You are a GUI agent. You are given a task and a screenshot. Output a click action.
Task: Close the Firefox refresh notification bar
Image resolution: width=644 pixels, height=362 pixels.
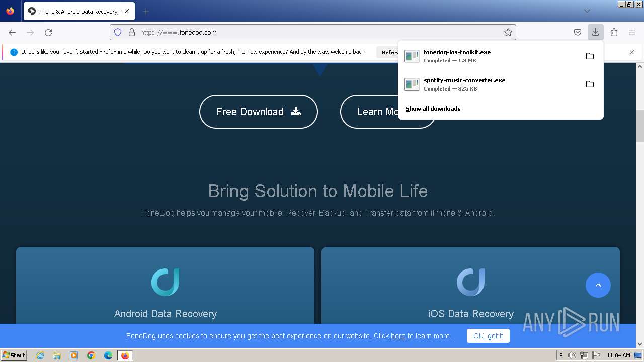[x=632, y=52]
